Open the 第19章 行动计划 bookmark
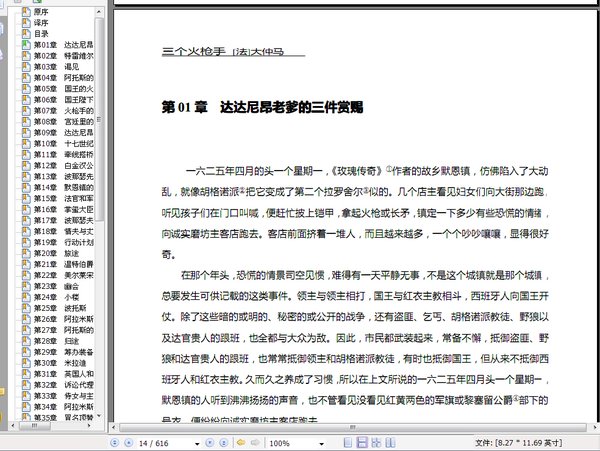 click(x=63, y=243)
